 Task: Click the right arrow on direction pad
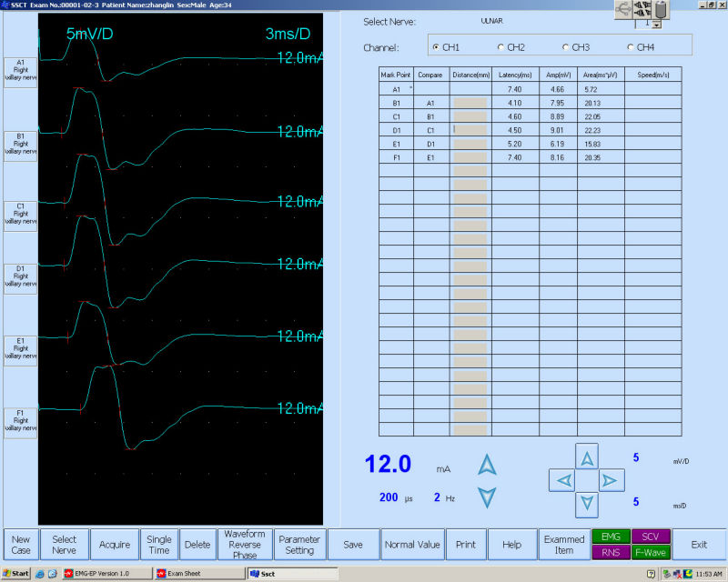(611, 480)
